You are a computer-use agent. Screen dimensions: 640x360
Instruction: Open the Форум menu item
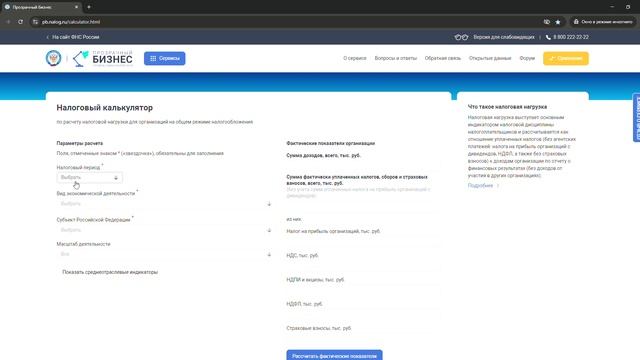pyautogui.click(x=527, y=58)
